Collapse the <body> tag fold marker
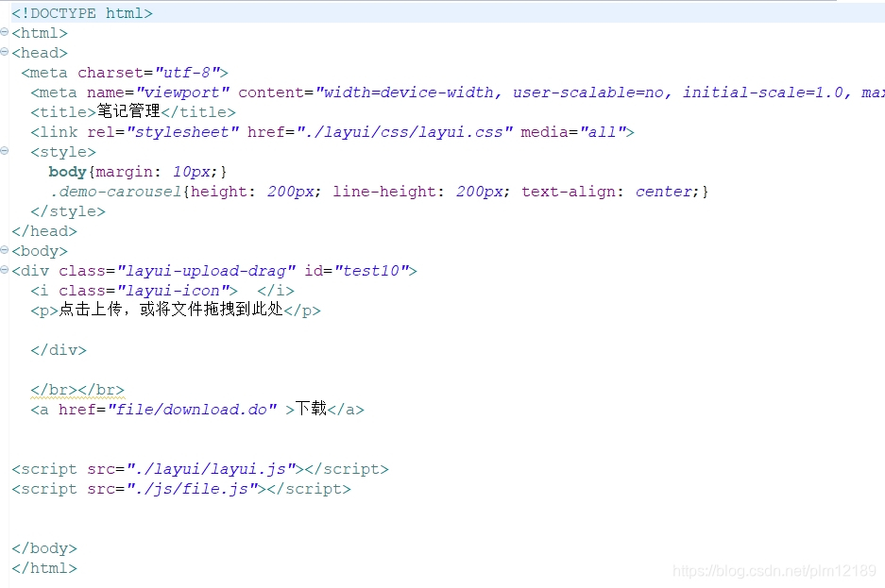This screenshot has width=885, height=588. [x=5, y=250]
